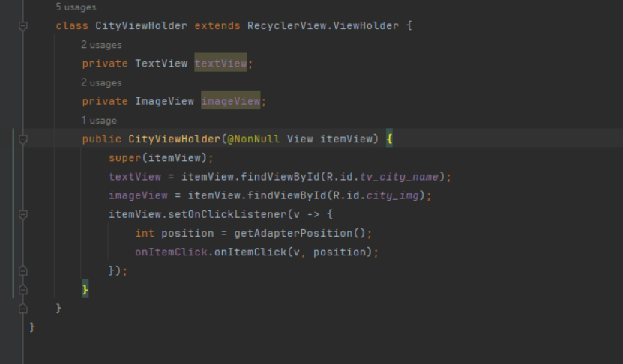Open '1 usage' hint above constructor

(x=99, y=121)
